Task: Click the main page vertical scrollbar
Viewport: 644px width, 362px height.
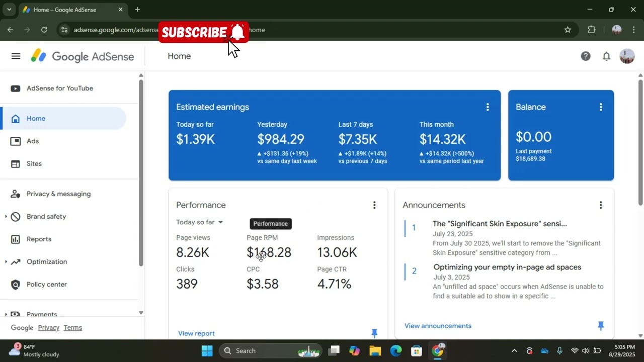Action: [640, 143]
